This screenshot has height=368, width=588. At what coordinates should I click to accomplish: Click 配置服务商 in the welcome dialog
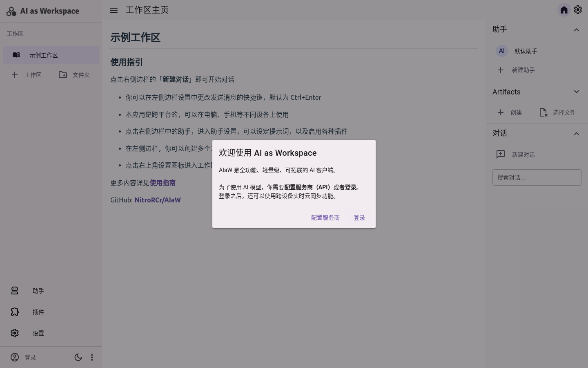(325, 218)
